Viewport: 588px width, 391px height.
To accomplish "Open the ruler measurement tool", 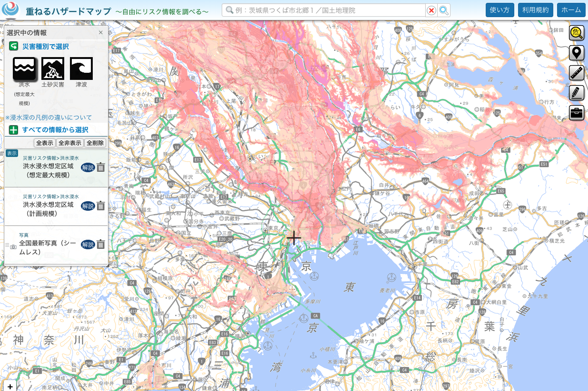I will (x=577, y=73).
